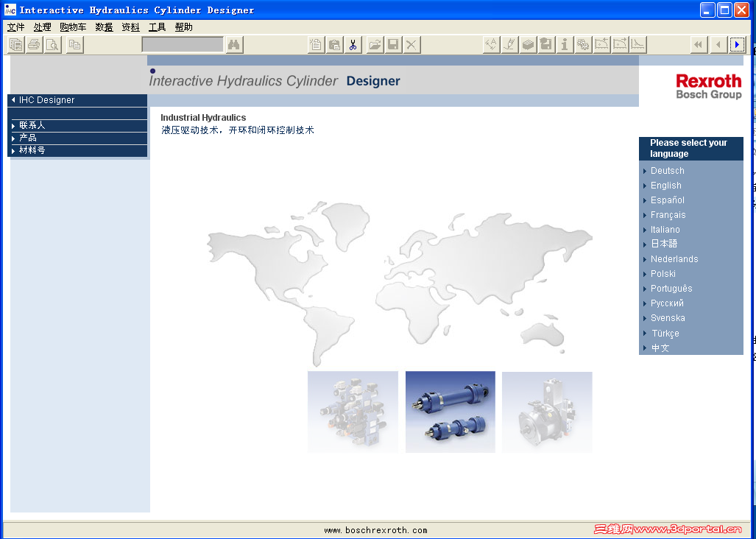Click the gears toolbar icon
Screen dimensions: 756x539
(583, 45)
